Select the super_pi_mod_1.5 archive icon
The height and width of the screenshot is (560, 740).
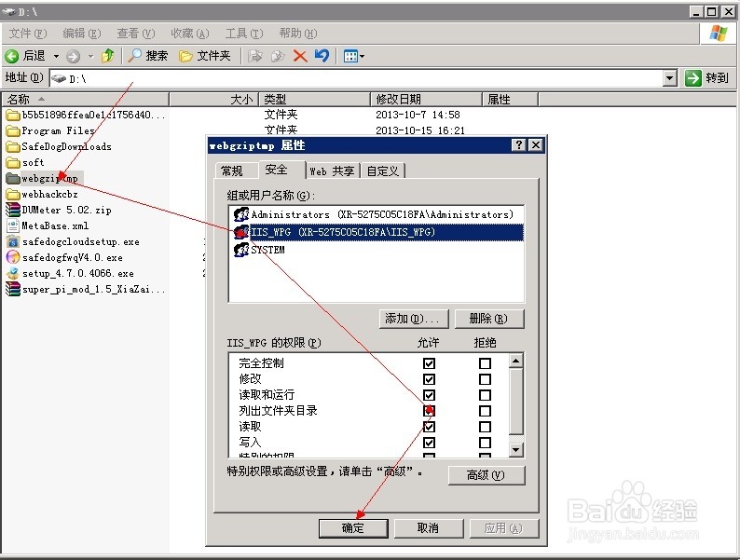[x=13, y=289]
